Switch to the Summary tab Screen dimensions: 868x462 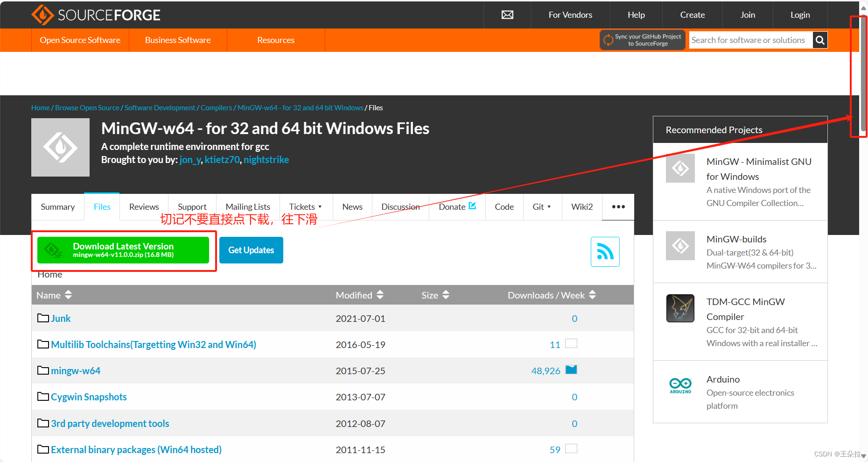coord(58,207)
